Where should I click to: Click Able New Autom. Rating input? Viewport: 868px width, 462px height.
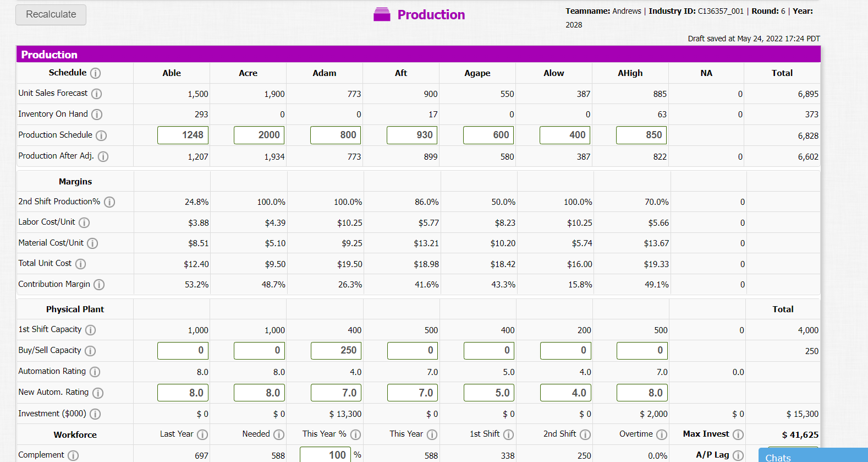[183, 393]
